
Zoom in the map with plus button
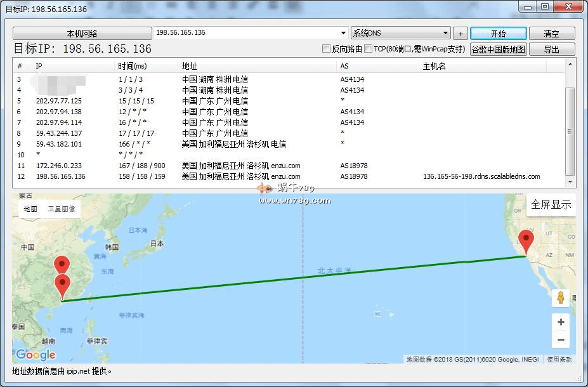point(560,322)
